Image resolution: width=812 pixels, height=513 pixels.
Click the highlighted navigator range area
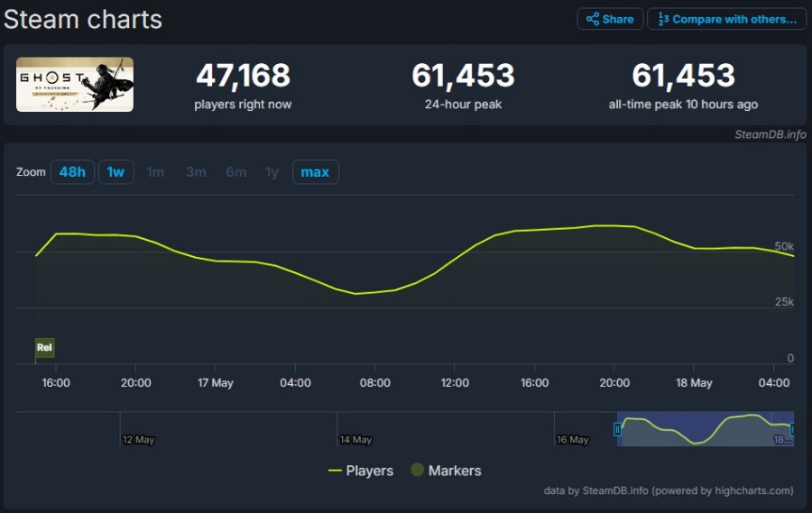tap(705, 429)
